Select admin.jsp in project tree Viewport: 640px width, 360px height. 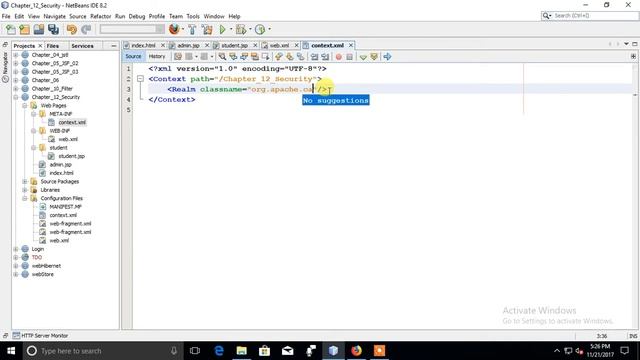[x=60, y=164]
